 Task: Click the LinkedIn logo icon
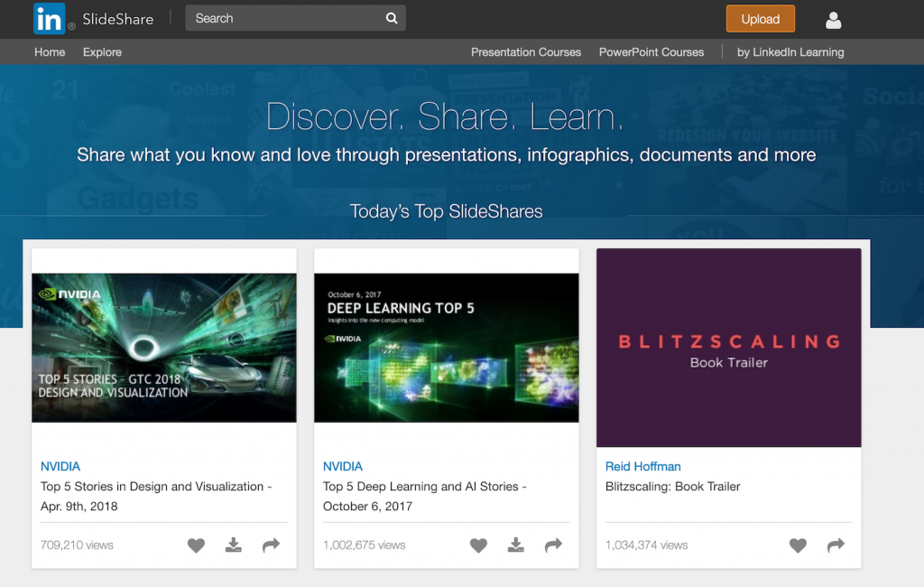(x=49, y=18)
